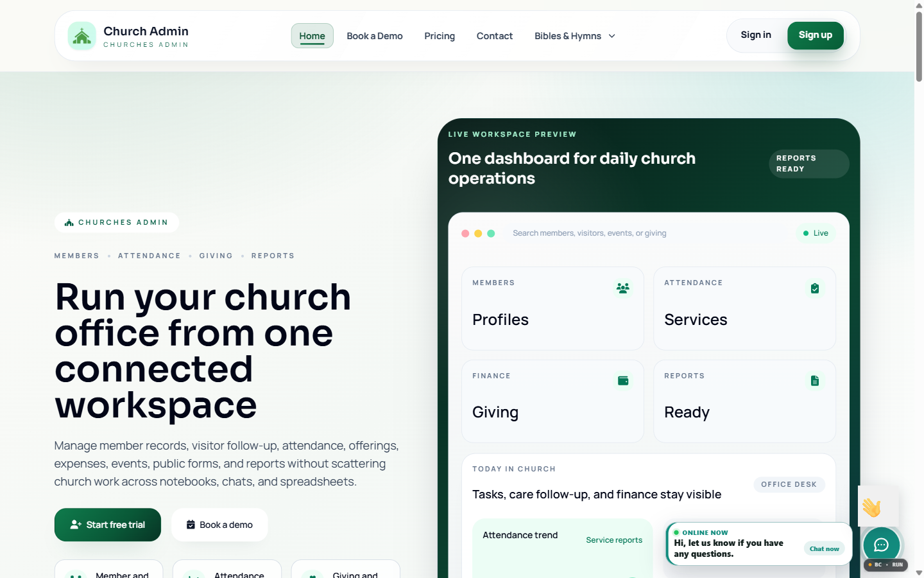The height and width of the screenshot is (578, 924).
Task: Click the 'Today in Church' heading
Action: tap(514, 469)
